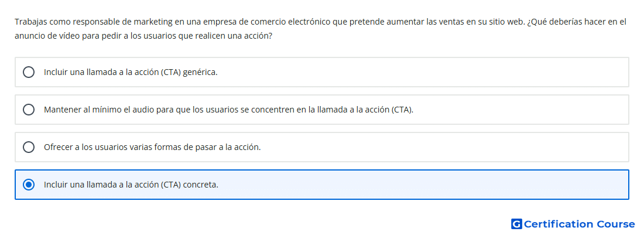
Task: Click the second line of the question, 'anuncio de vídeo'
Action: 144,36
